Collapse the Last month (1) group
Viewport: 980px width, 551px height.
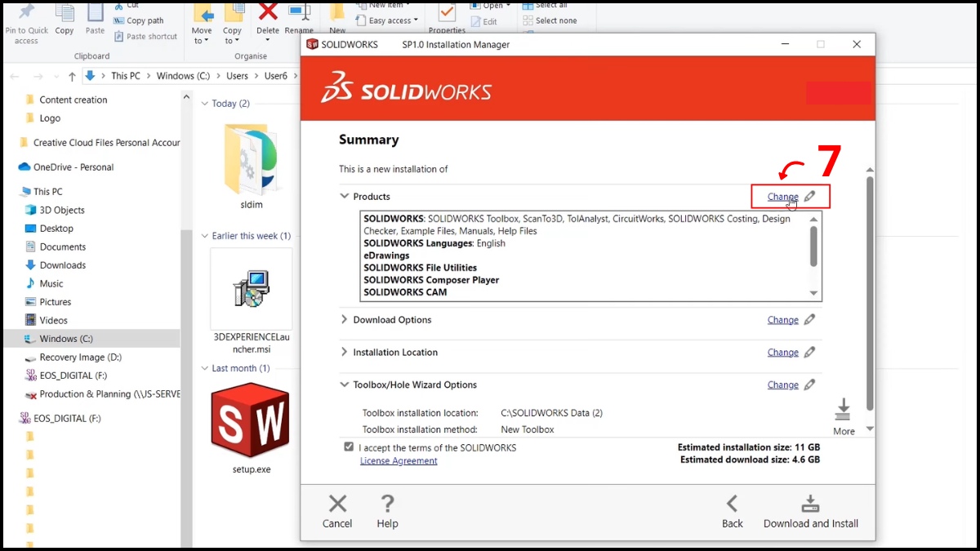click(x=205, y=368)
